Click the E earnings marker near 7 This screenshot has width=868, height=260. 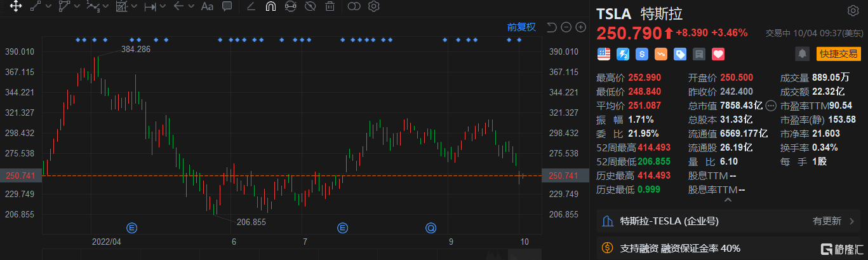(343, 227)
